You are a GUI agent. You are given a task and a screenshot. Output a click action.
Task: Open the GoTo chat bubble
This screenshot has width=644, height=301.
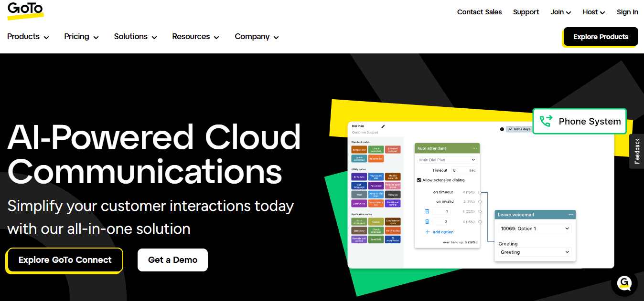[624, 284]
